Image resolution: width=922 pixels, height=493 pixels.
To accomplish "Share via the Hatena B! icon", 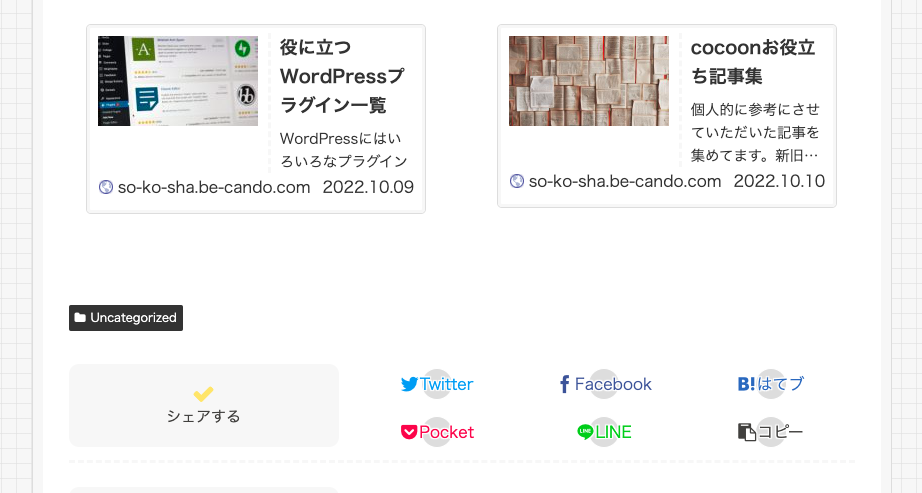I will pos(746,384).
